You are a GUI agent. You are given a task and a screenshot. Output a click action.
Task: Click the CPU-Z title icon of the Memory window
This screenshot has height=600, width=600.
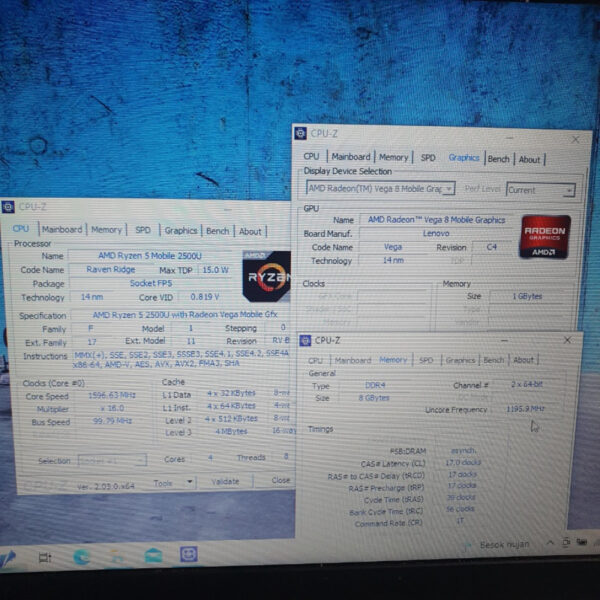tap(305, 340)
